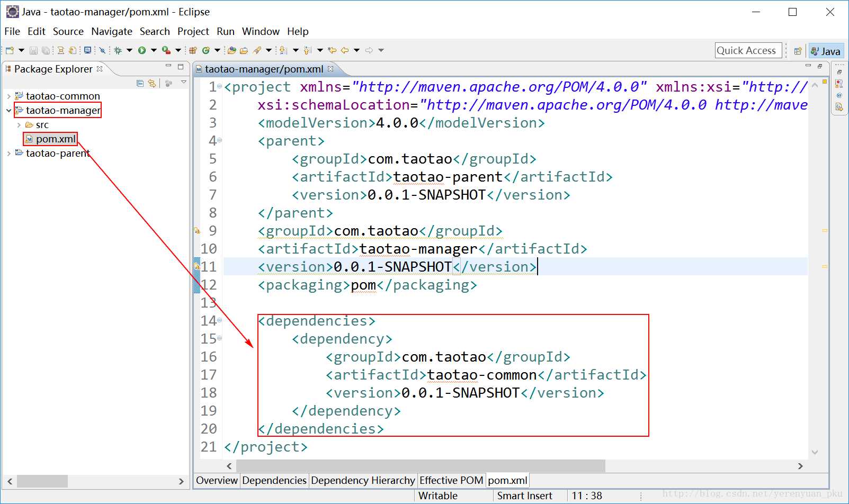The width and height of the screenshot is (849, 504).
Task: Minimize the Package Explorer view
Action: coord(168,66)
